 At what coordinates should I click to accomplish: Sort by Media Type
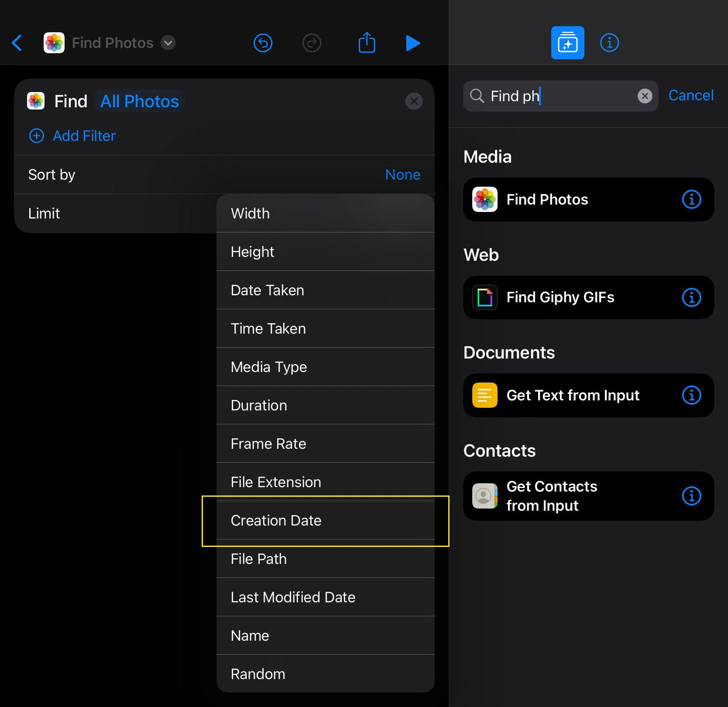[x=326, y=367]
